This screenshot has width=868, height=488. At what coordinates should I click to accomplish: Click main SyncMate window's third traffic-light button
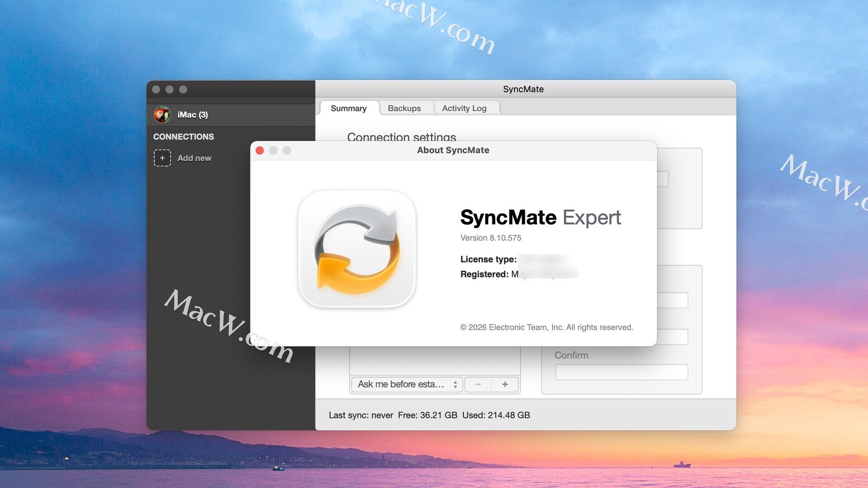[x=183, y=89]
